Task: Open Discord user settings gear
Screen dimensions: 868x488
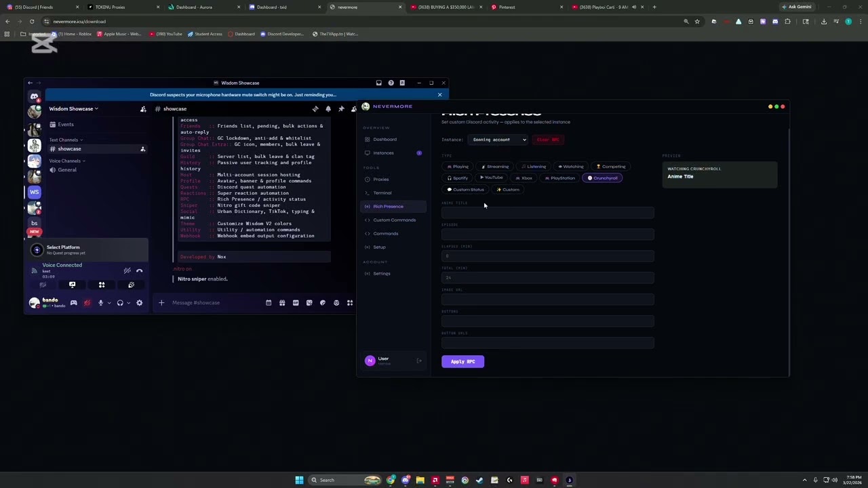Action: (139, 303)
